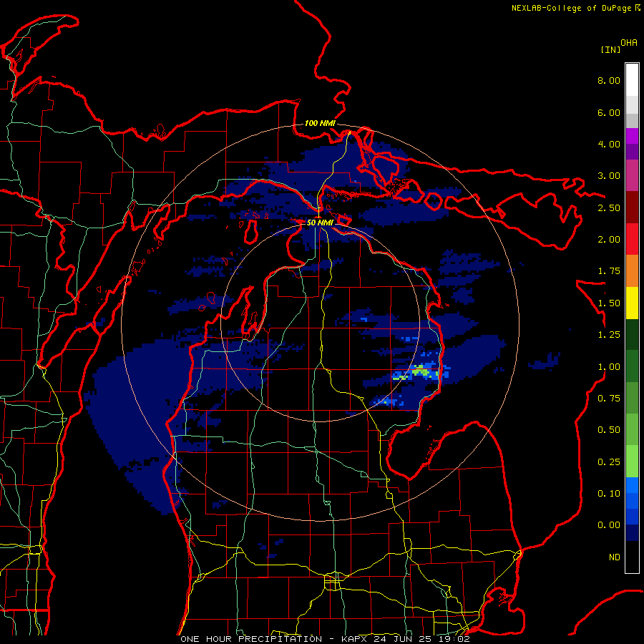This screenshot has width=644, height=644.
Task: Click the bright purple legend swatch
Action: (x=632, y=136)
